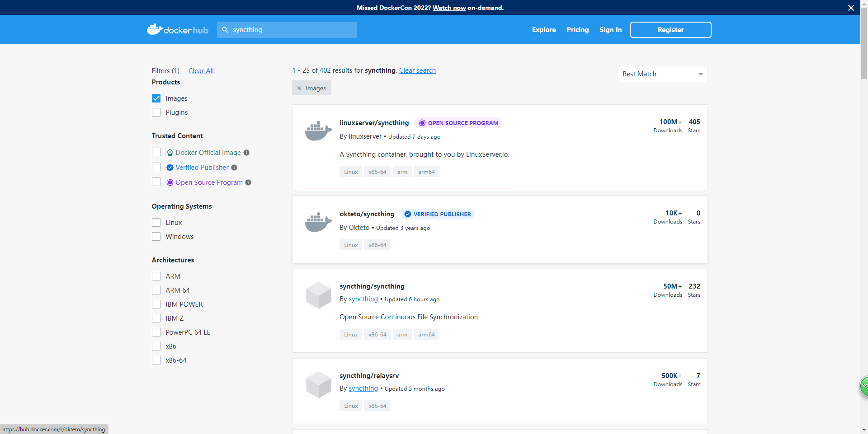Click the Verified Publisher info icon
This screenshot has width=868, height=434.
click(234, 168)
